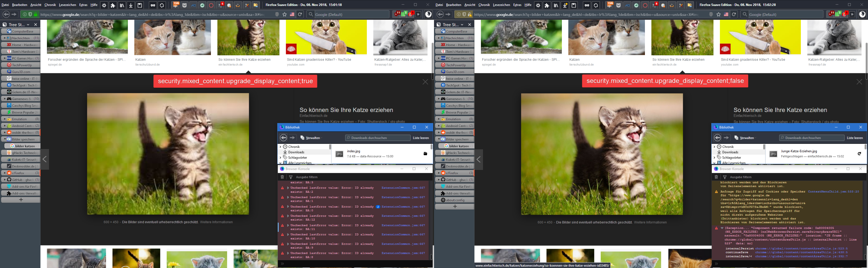Open containing folder for index.jpg download

click(x=425, y=154)
